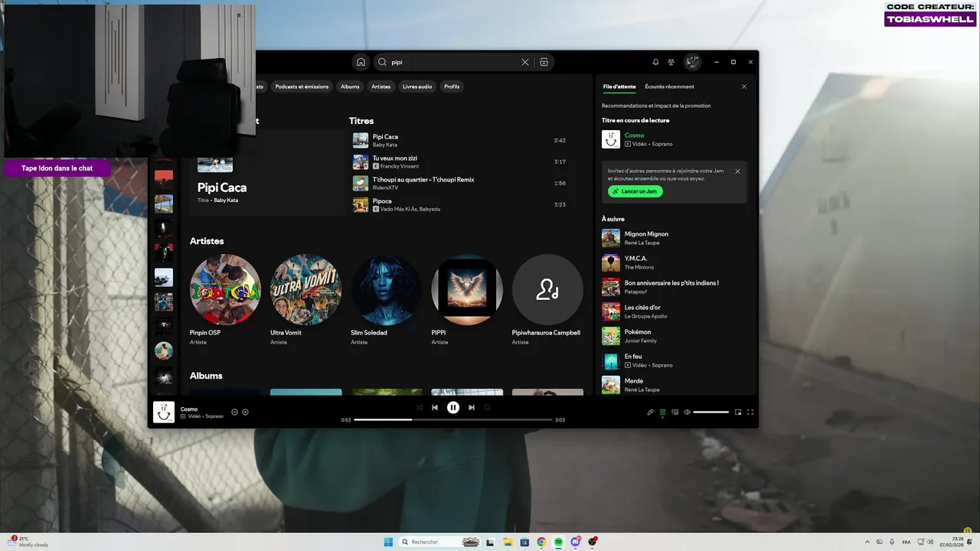Viewport: 980px width, 551px height.
Task: Click the Artistes section heading
Action: coord(207,241)
